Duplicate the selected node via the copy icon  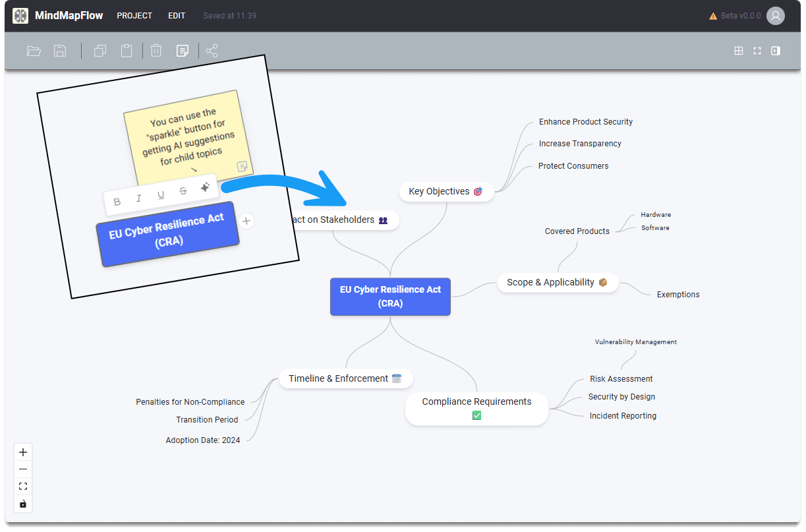click(100, 50)
